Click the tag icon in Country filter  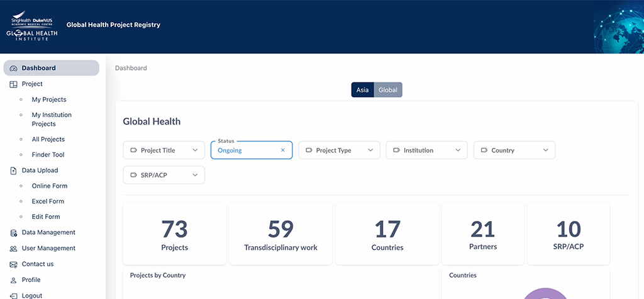pos(484,150)
